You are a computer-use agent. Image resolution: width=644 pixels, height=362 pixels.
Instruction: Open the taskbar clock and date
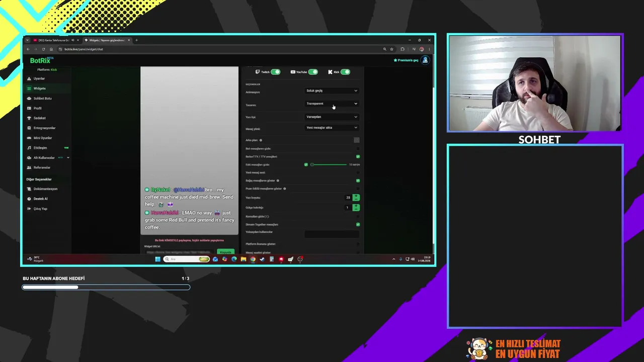[x=424, y=259]
